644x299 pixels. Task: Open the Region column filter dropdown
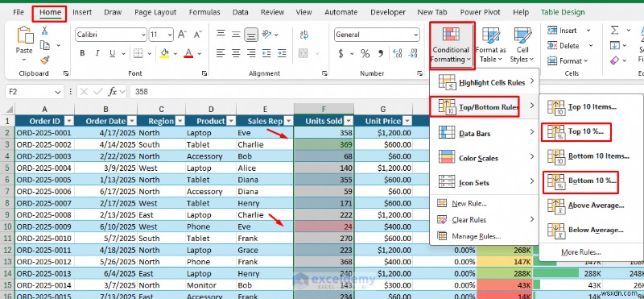[180, 121]
